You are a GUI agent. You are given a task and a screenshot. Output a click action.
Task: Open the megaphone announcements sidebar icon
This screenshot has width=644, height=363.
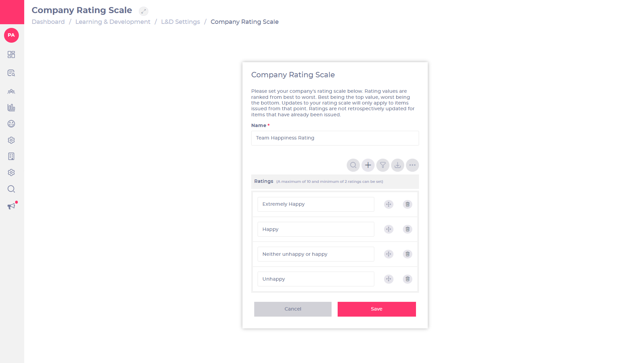tap(11, 206)
